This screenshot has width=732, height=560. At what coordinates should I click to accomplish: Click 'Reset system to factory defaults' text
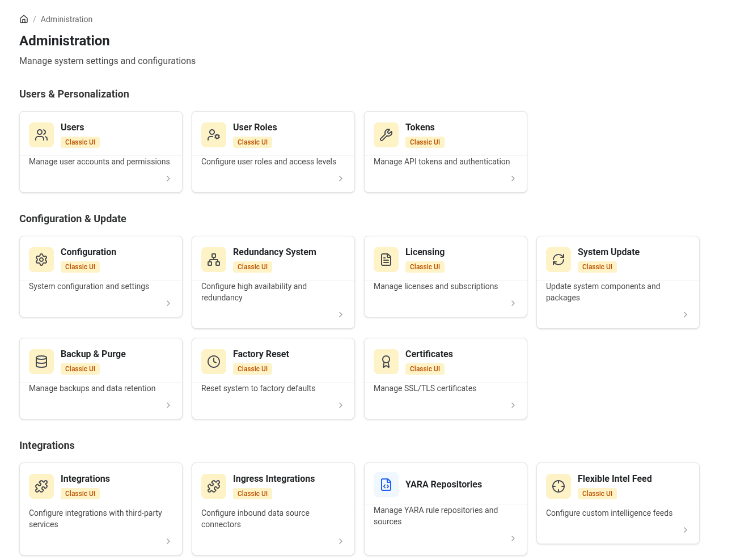click(x=258, y=388)
